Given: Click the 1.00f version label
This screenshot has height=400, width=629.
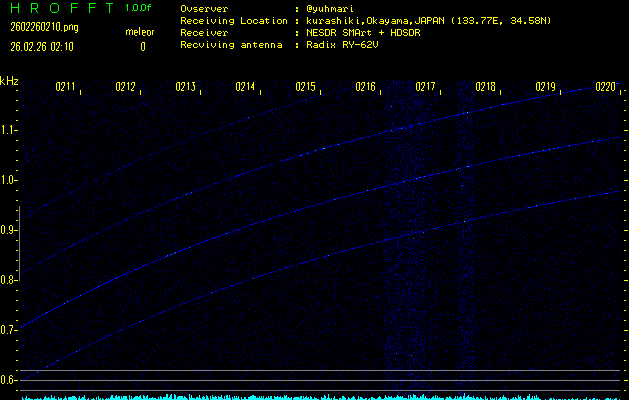Looking at the screenshot, I should [x=139, y=8].
